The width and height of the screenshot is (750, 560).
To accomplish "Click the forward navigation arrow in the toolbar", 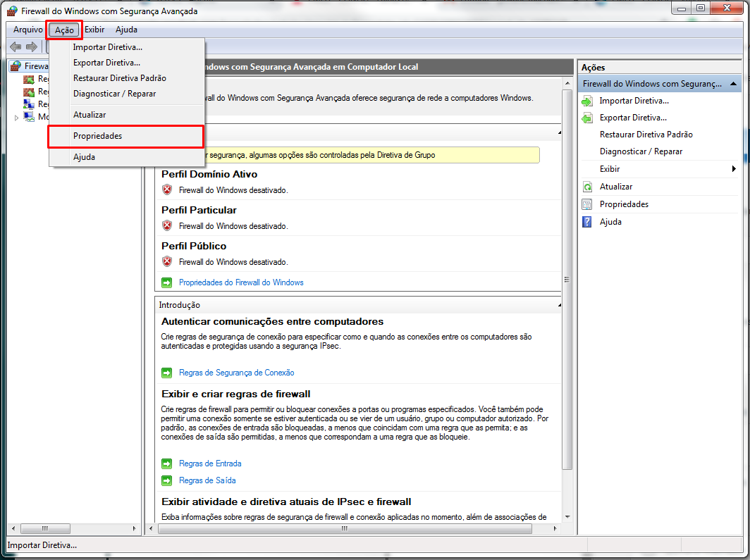I will tap(30, 46).
